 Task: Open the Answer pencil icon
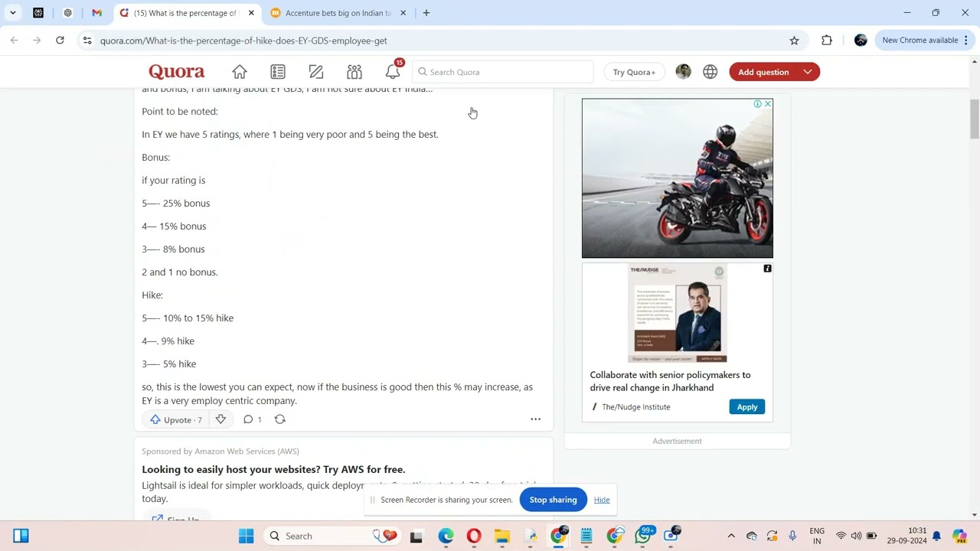click(316, 72)
